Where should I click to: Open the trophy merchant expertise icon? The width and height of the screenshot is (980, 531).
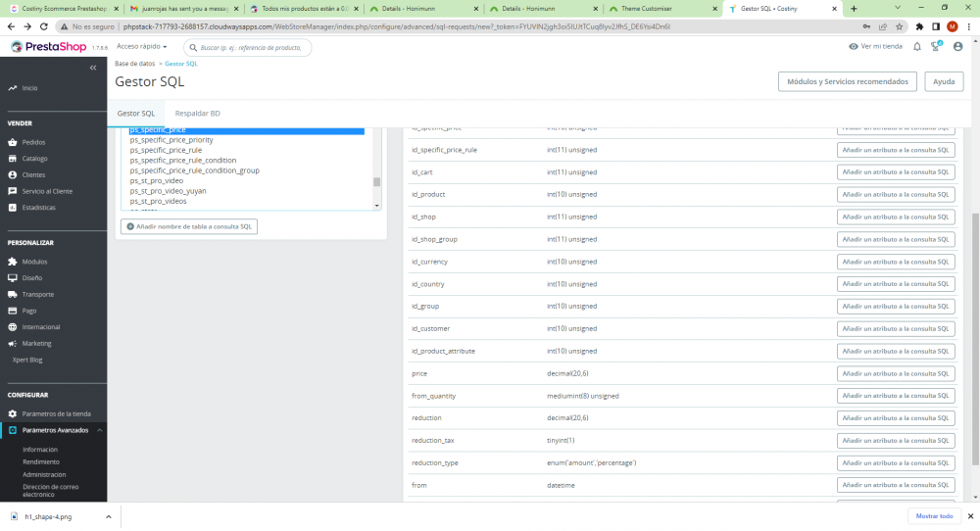click(x=936, y=46)
